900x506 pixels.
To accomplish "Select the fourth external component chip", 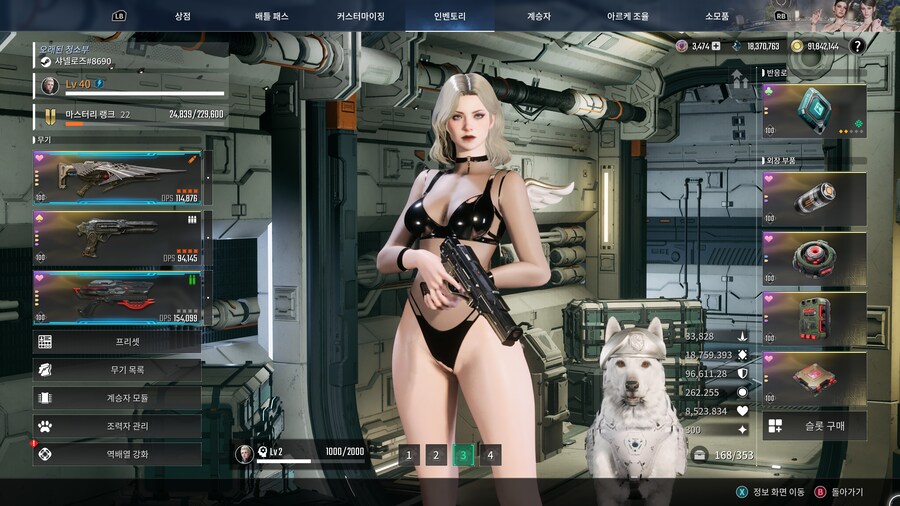I will pos(814,379).
